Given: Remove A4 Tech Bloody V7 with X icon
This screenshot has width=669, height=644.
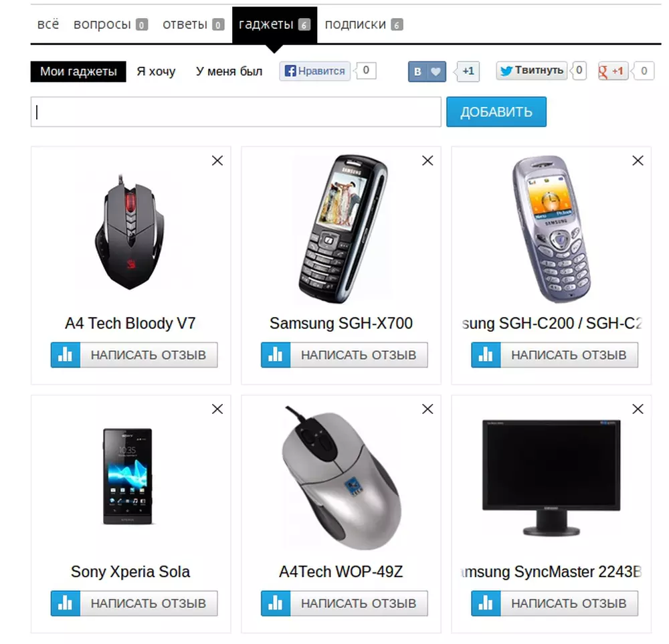Looking at the screenshot, I should click(x=217, y=160).
